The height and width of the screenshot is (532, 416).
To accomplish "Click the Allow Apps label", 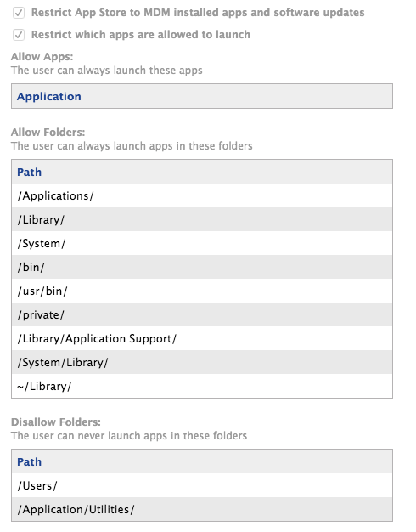I will coord(42,56).
